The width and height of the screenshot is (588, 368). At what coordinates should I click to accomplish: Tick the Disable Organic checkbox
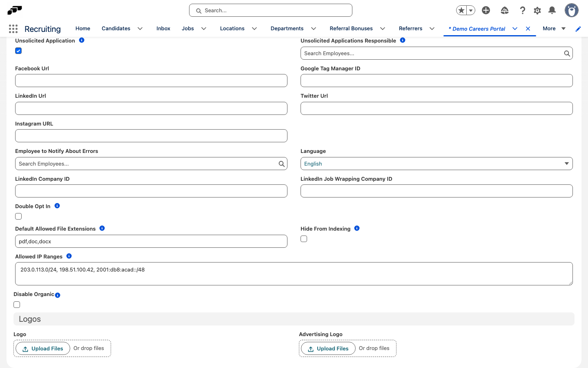17,305
